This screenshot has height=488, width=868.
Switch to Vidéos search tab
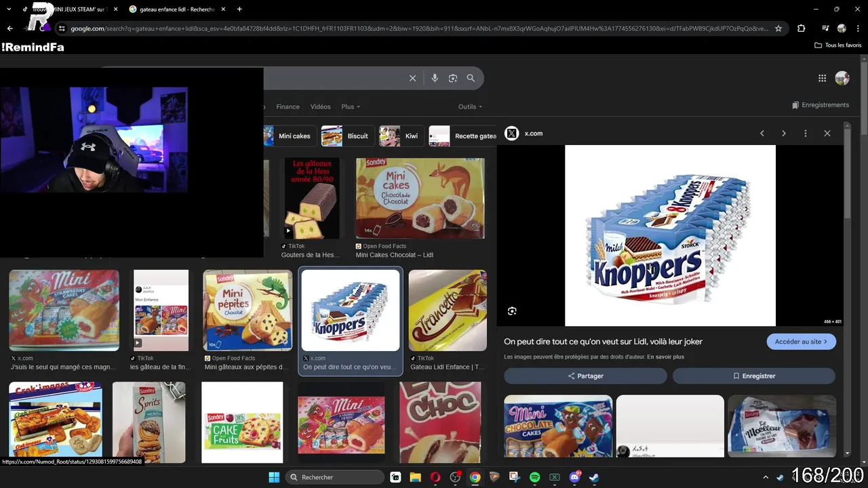click(320, 106)
